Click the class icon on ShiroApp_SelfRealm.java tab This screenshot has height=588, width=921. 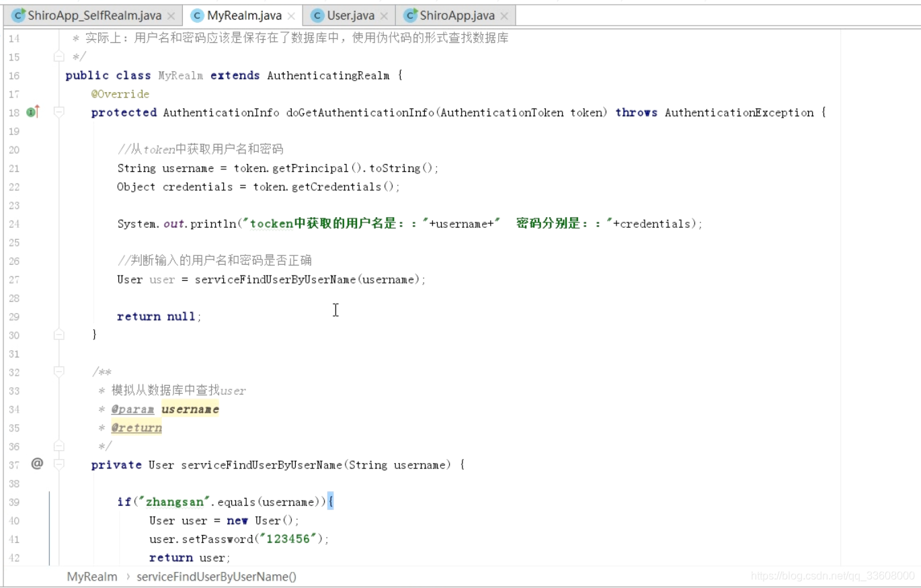coord(19,15)
